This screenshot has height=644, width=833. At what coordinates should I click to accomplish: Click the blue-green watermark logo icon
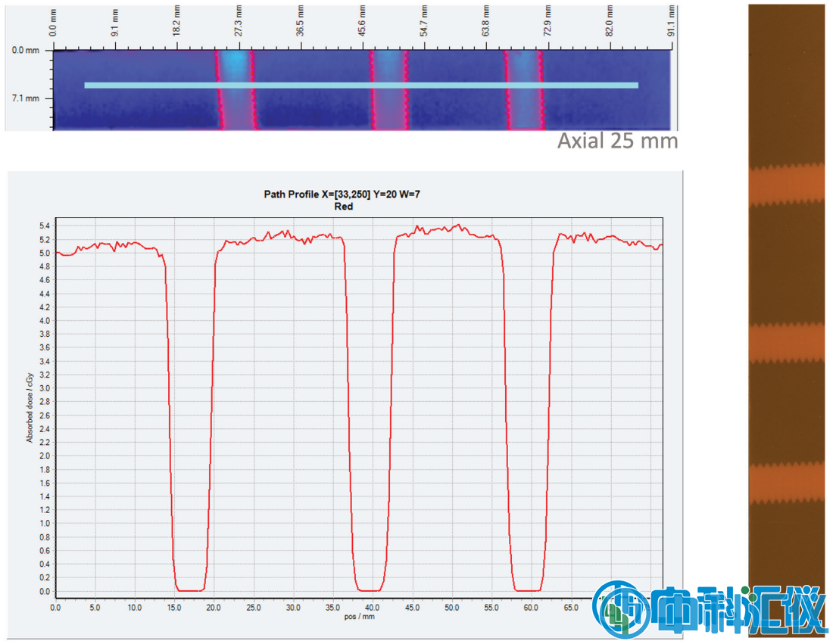point(621,607)
